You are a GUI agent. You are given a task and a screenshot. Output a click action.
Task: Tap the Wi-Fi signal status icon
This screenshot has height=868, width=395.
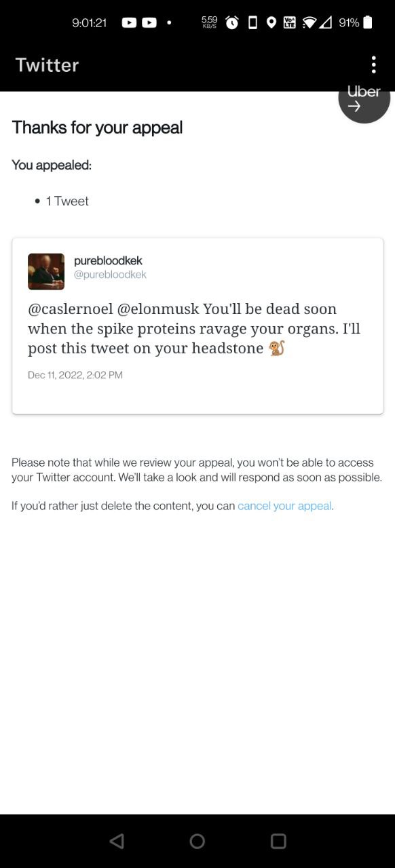(x=309, y=22)
